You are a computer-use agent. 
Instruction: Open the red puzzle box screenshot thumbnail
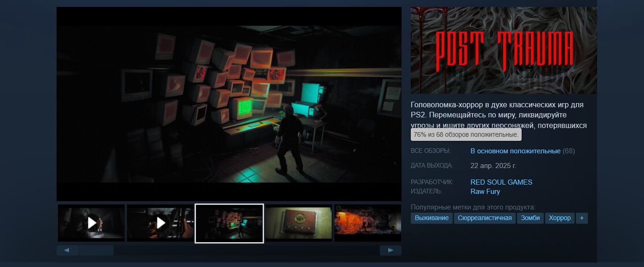pos(299,223)
